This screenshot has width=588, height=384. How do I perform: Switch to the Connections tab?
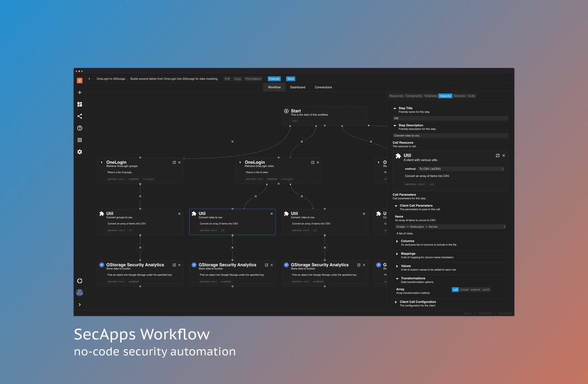(323, 87)
